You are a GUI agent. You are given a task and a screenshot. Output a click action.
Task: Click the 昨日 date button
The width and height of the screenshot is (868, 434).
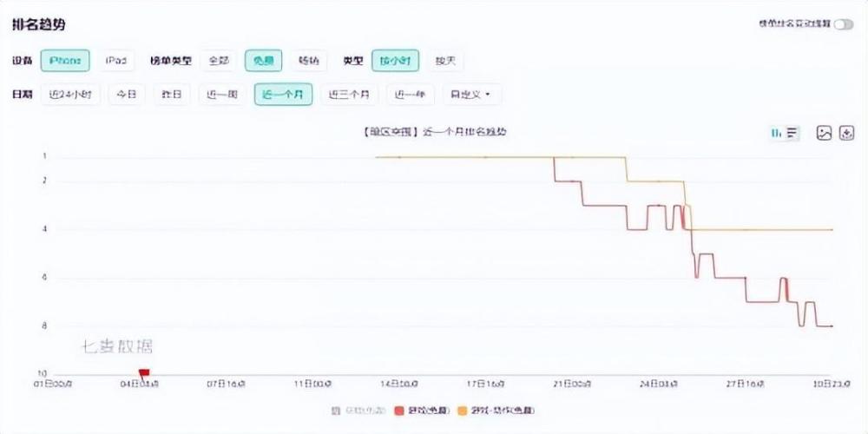(x=172, y=94)
